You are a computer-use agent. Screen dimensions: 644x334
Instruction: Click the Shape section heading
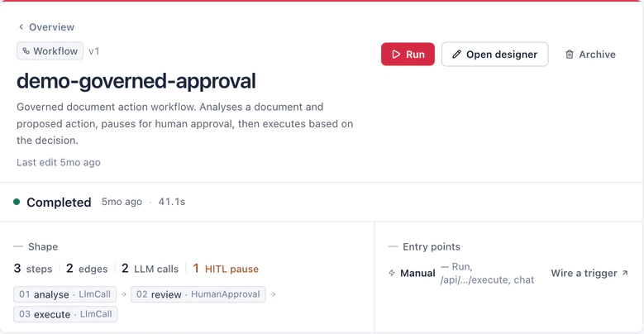43,247
